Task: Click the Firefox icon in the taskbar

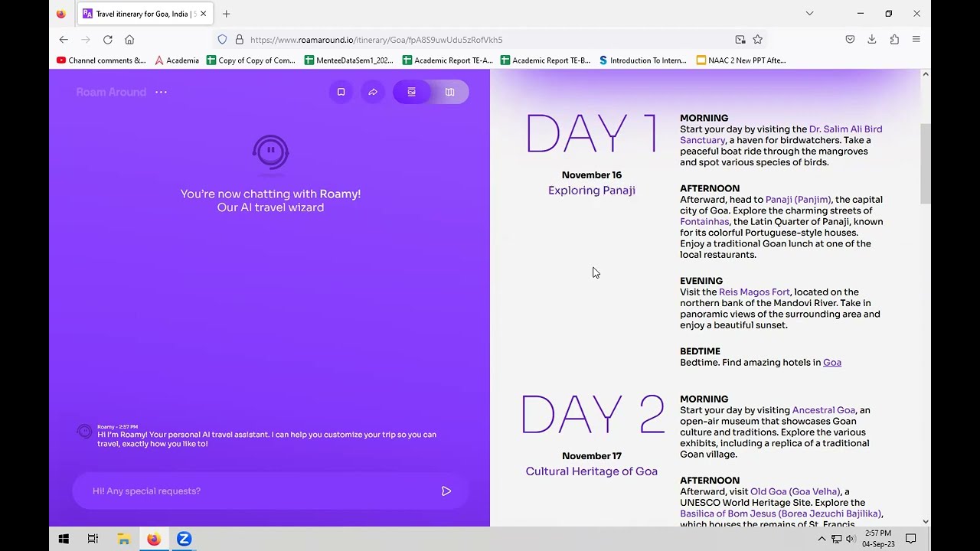Action: (x=154, y=539)
